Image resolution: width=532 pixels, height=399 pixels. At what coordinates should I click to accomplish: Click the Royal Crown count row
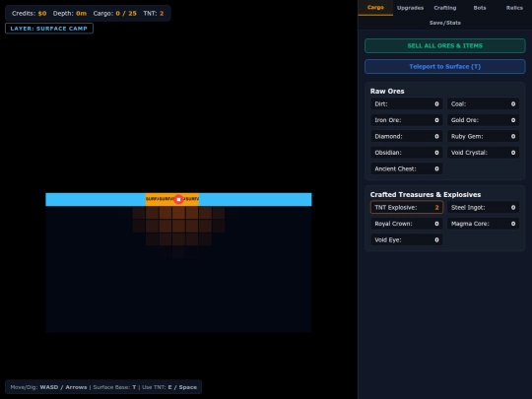coord(407,224)
